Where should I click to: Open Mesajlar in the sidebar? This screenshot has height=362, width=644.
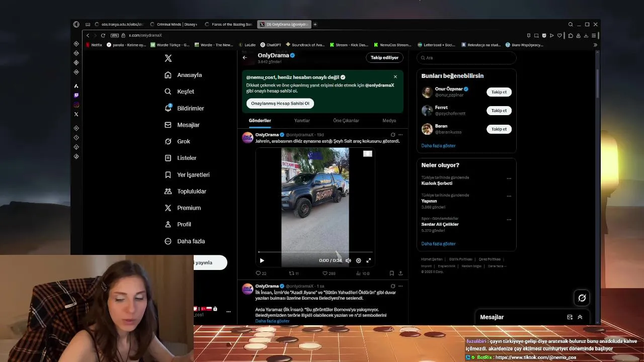[182, 125]
